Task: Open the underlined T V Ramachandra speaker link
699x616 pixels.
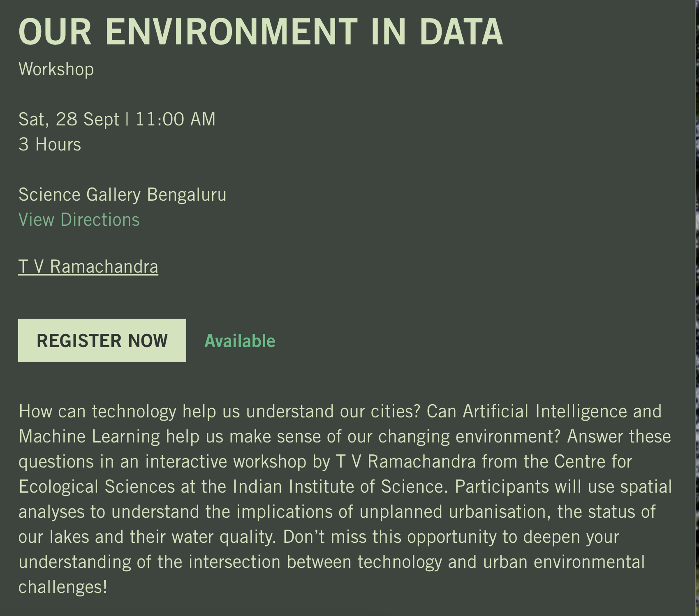Action: 88,266
